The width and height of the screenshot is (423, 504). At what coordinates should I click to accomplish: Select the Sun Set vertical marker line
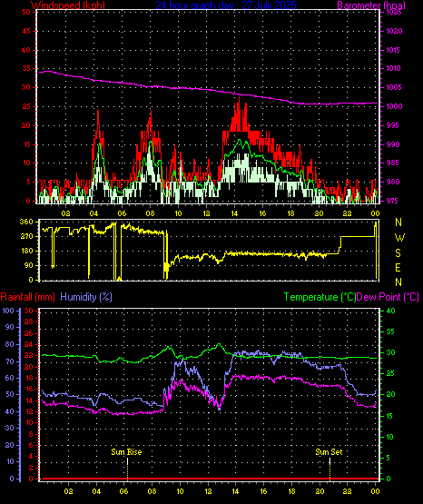coord(330,469)
